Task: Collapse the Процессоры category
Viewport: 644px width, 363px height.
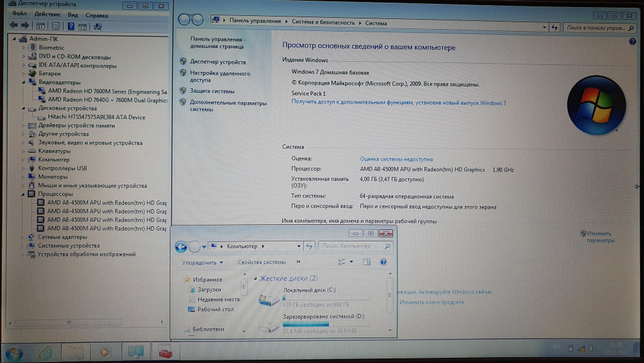Action: click(x=23, y=193)
